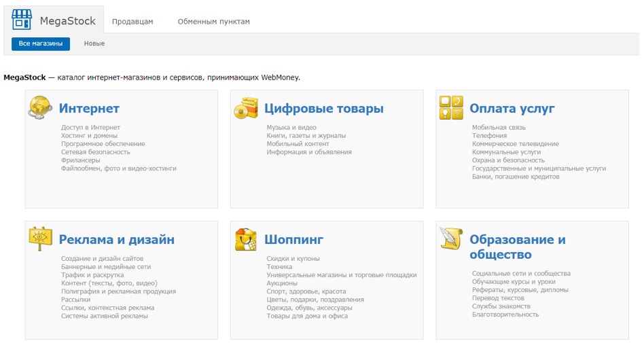Image resolution: width=644 pixels, height=343 pixels.
Task: Select the Благотворительность link
Action: pos(505,314)
